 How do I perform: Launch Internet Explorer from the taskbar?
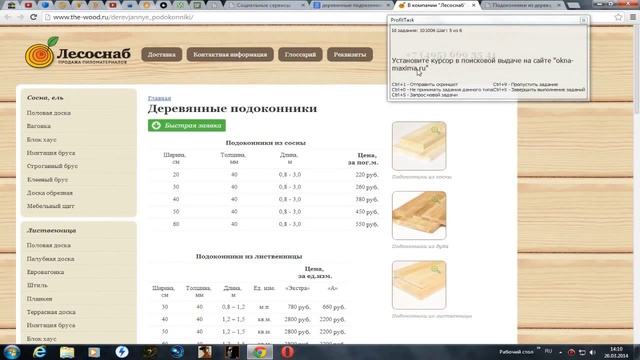pyautogui.click(x=39, y=352)
